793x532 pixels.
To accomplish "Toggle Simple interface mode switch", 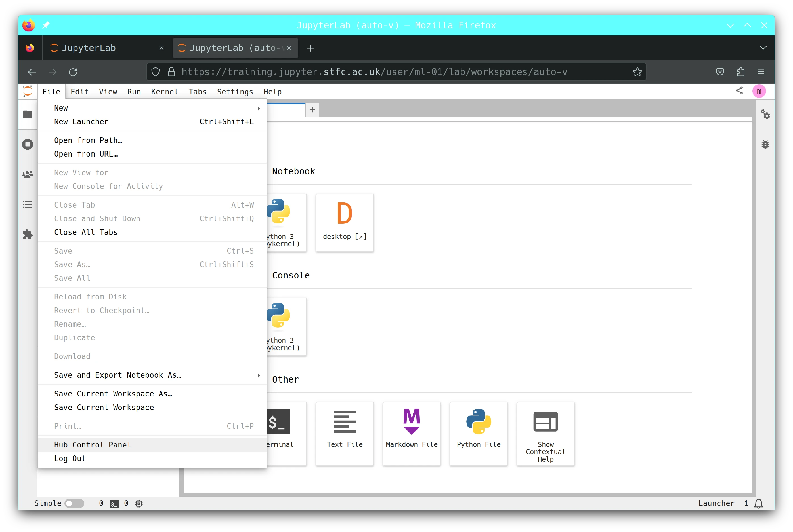I will click(x=74, y=504).
